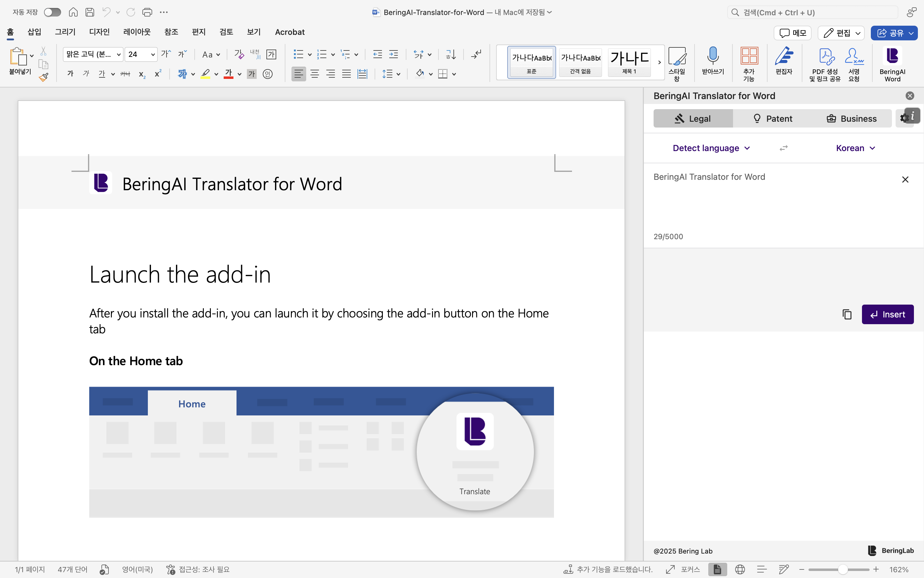
Task: Toggle the AutoSave switch
Action: click(52, 12)
